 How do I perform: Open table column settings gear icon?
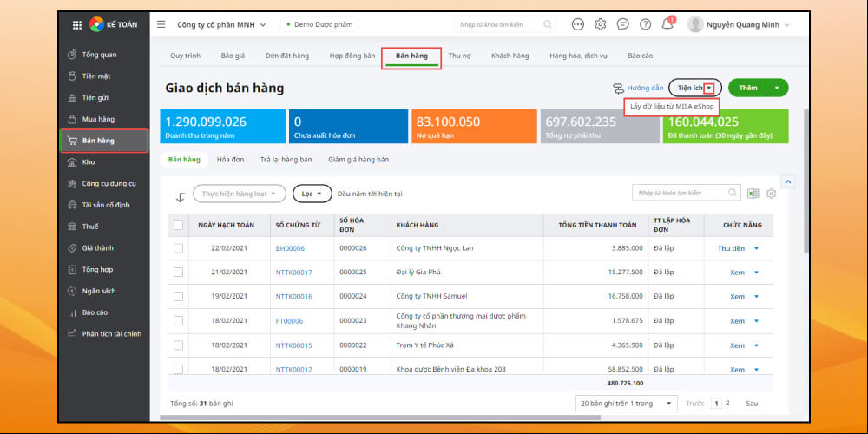pyautogui.click(x=771, y=193)
